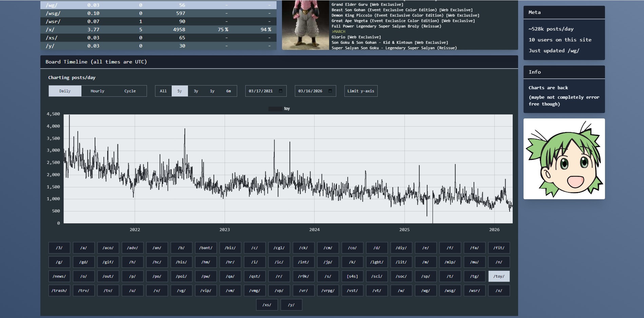The width and height of the screenshot is (644, 318).
Task: Click the 4958 value in the table
Action: (x=179, y=30)
